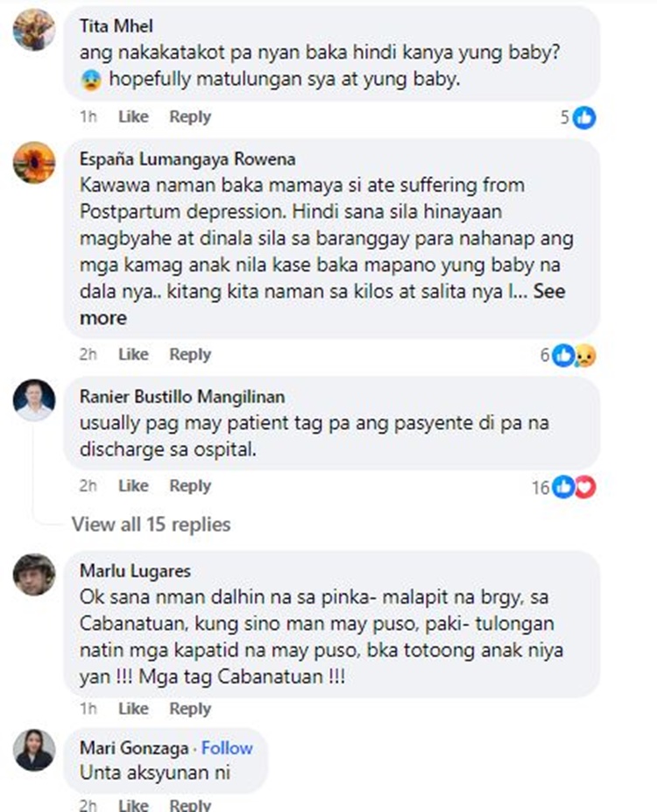Click the like reaction icon on Tita Mhel's comment
Image resolution: width=657 pixels, height=812 pixels.
[x=584, y=117]
